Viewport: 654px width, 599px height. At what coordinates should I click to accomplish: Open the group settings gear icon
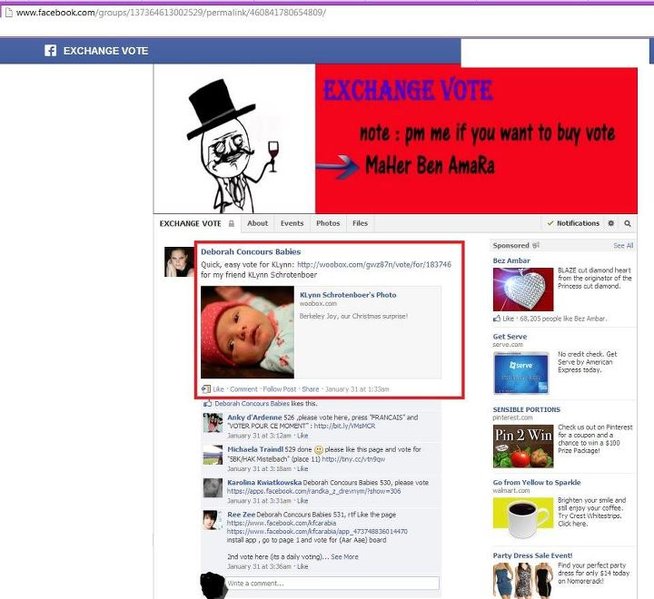click(x=611, y=223)
